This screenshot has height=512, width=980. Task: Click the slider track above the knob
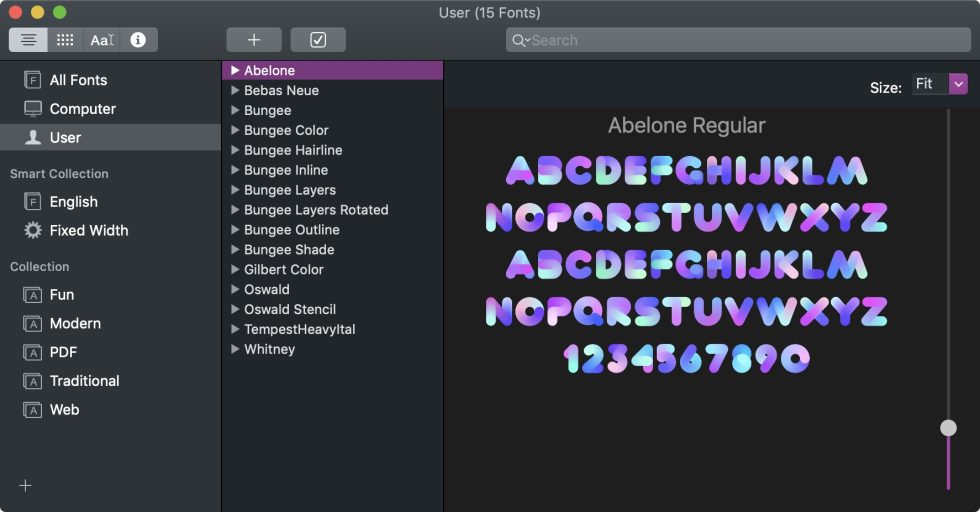948,264
